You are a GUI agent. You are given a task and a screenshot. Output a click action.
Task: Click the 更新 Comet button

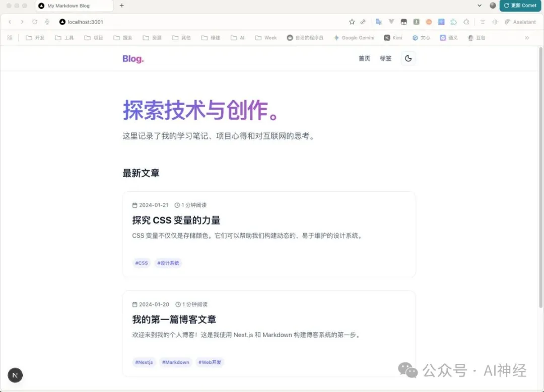pyautogui.click(x=520, y=6)
